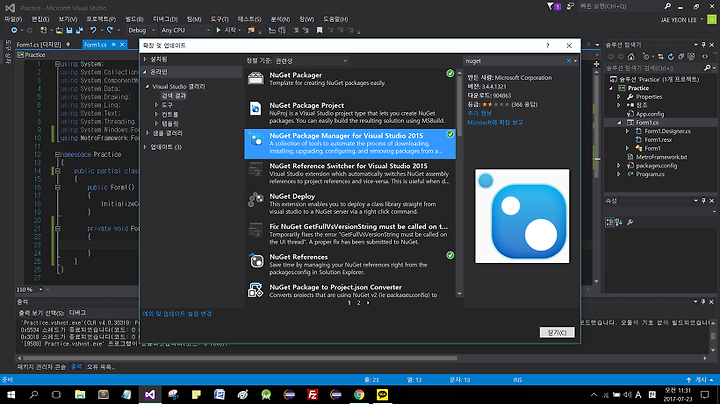The image size is (720, 404).
Task: Click the Home icon in Solution Explorer
Action: click(x=631, y=56)
